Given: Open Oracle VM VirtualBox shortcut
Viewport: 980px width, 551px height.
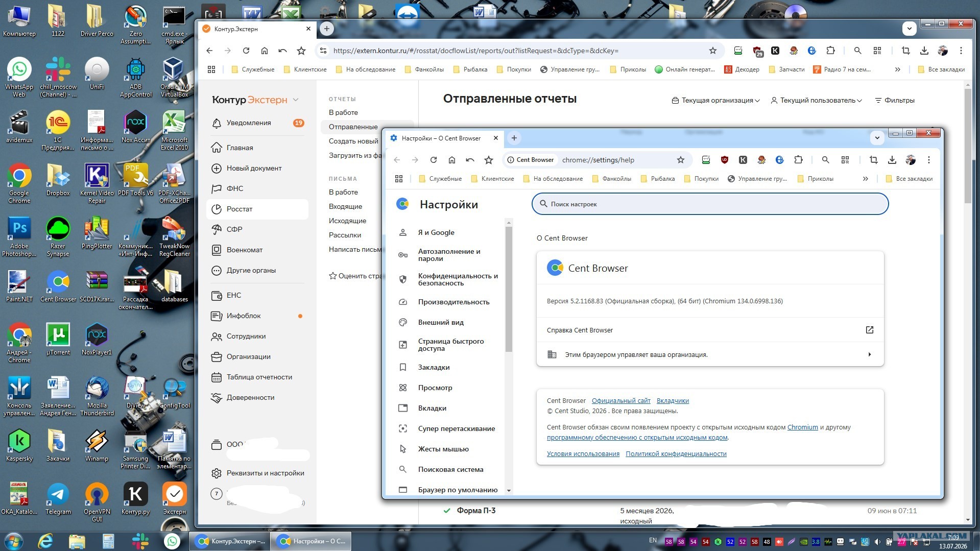Looking at the screenshot, I should tap(174, 77).
